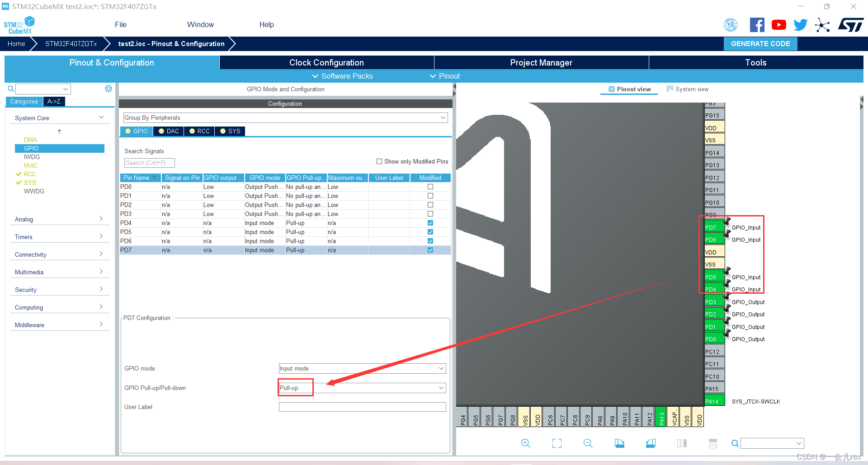Click the ST logo
This screenshot has width=868, height=465.
[851, 25]
